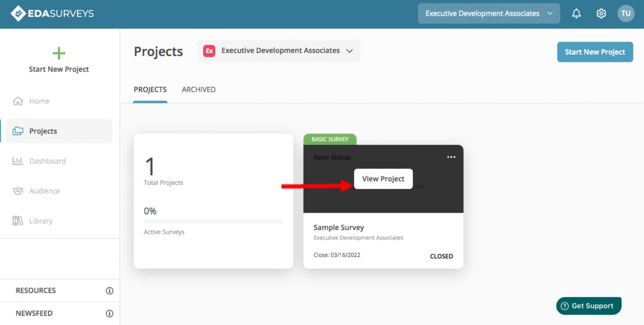Click the Home house icon

tap(18, 101)
